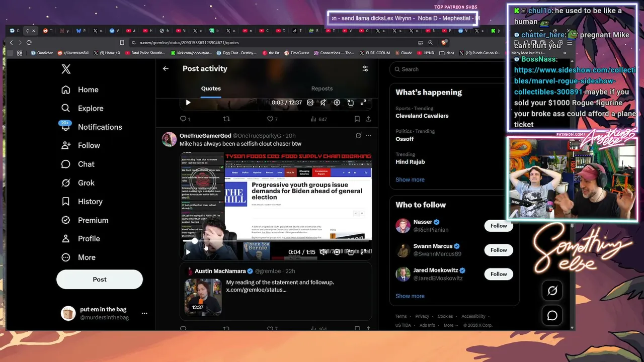Screen dimensions: 644x362
Task: Repost the post with 647 views
Action: [x=226, y=119]
